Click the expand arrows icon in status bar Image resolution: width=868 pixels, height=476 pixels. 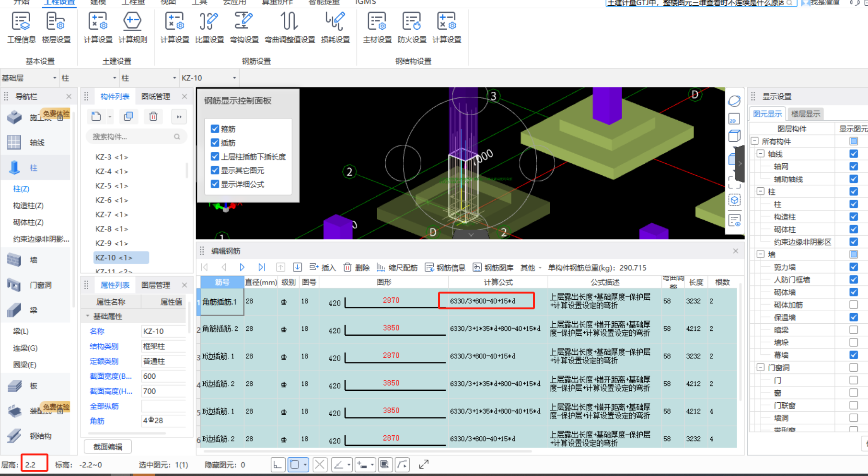coord(424,464)
